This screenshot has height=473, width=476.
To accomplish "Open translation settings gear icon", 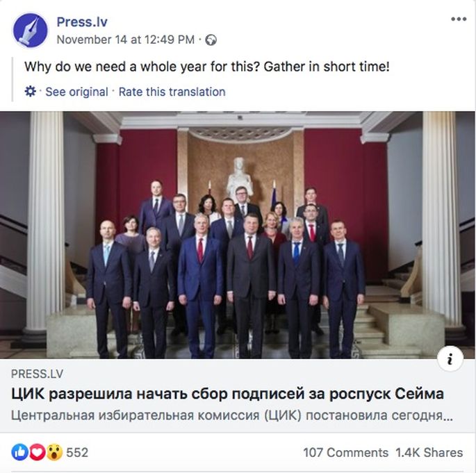I will (30, 91).
